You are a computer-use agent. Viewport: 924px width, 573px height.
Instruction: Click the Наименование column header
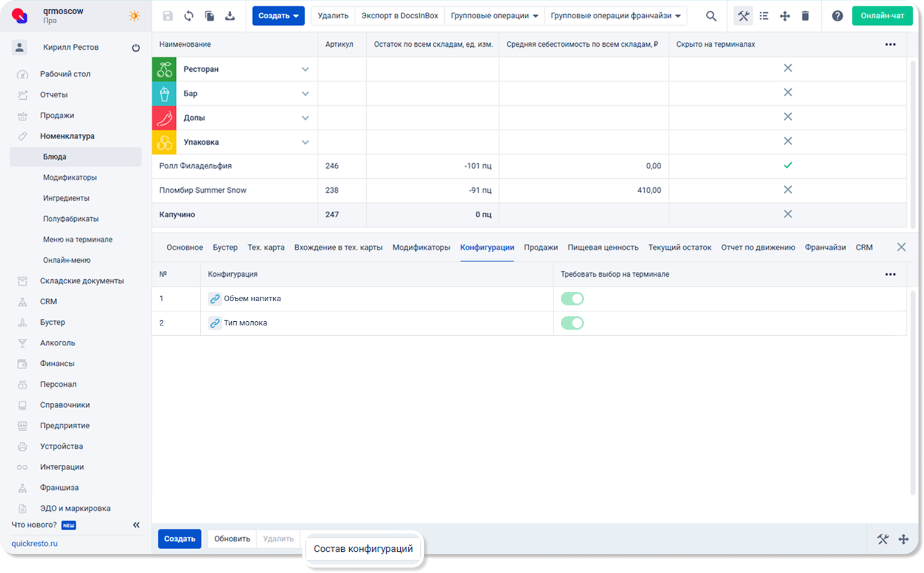pos(185,44)
